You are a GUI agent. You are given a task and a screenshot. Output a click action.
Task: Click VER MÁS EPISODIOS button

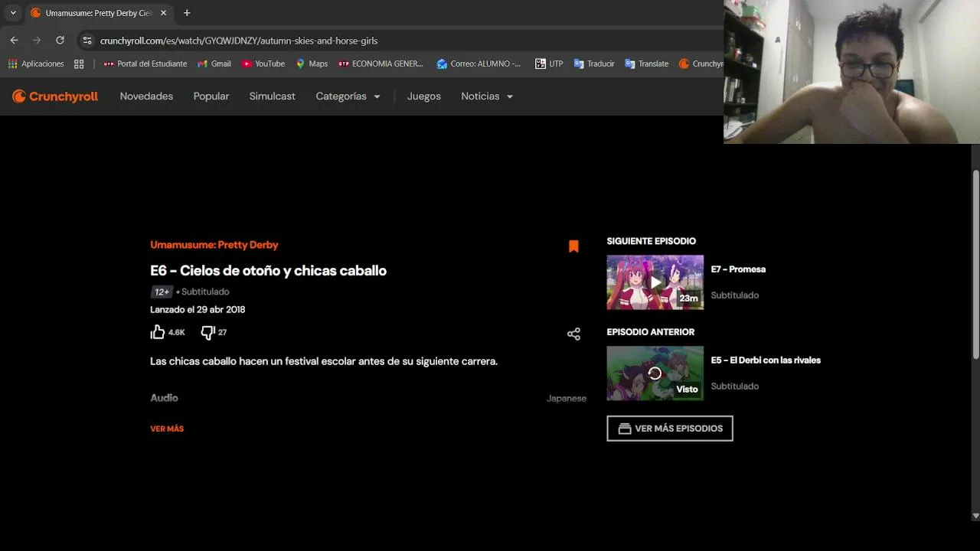point(670,429)
